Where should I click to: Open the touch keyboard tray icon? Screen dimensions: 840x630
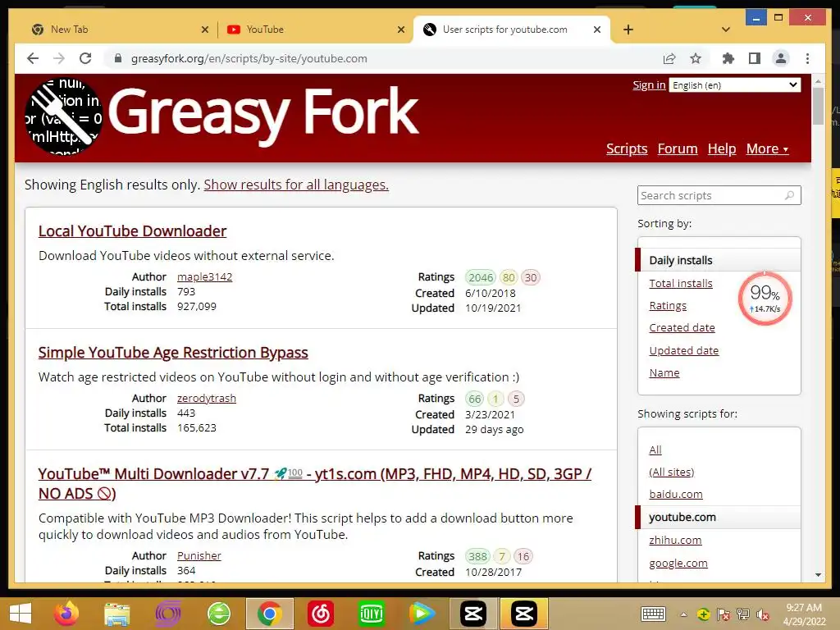653,614
